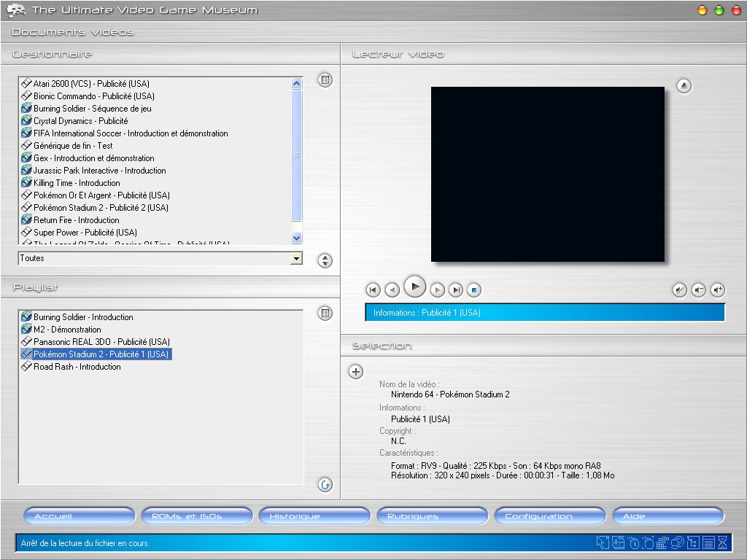Select Pokémon Stadium 2 - Publicité 2 (USA)

tap(95, 207)
